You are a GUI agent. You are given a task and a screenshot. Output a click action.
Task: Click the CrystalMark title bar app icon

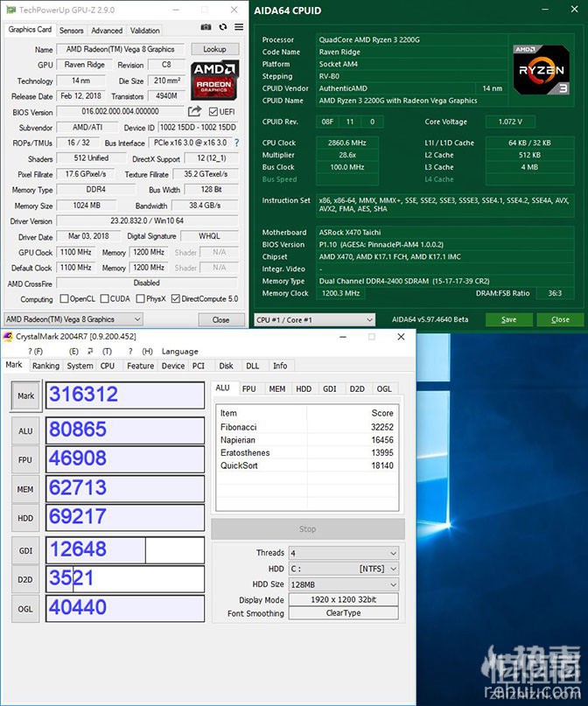[8, 336]
